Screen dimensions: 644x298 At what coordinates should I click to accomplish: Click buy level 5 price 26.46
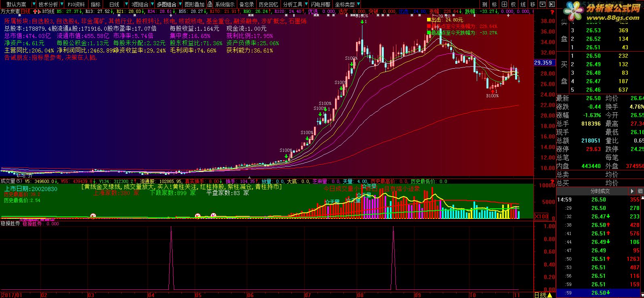593,90
